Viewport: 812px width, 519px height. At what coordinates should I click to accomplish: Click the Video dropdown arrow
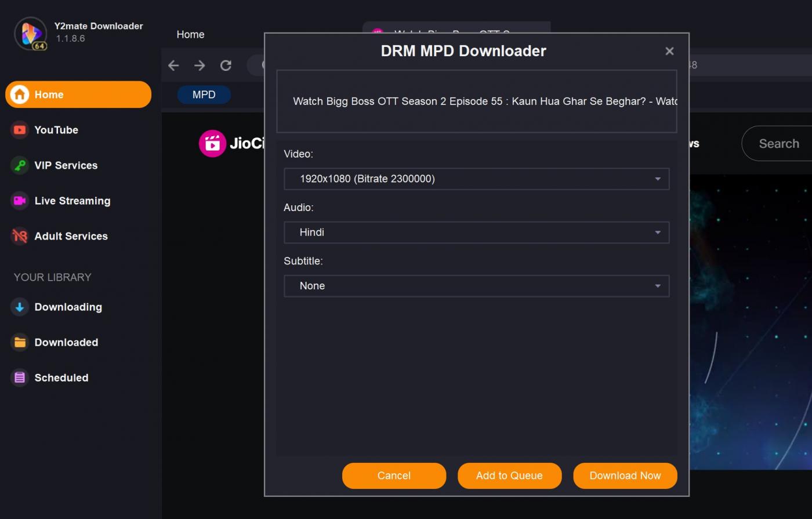point(658,179)
